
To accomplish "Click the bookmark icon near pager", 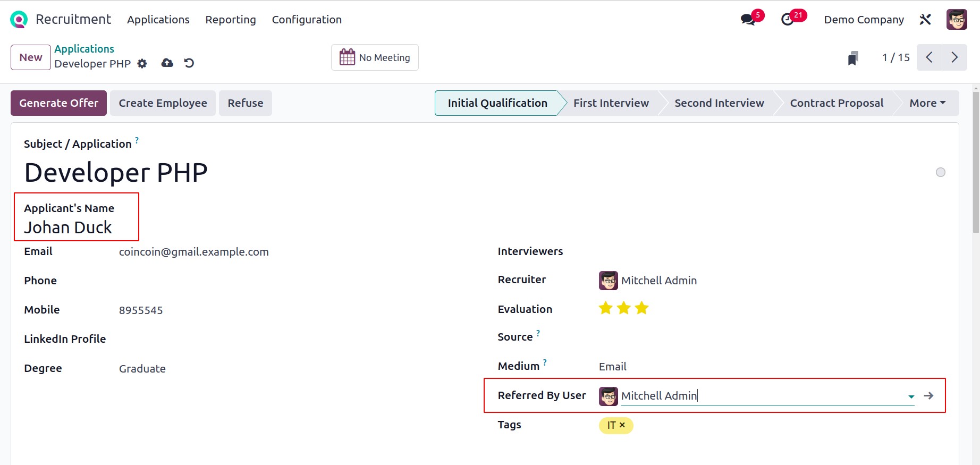I will pos(853,58).
